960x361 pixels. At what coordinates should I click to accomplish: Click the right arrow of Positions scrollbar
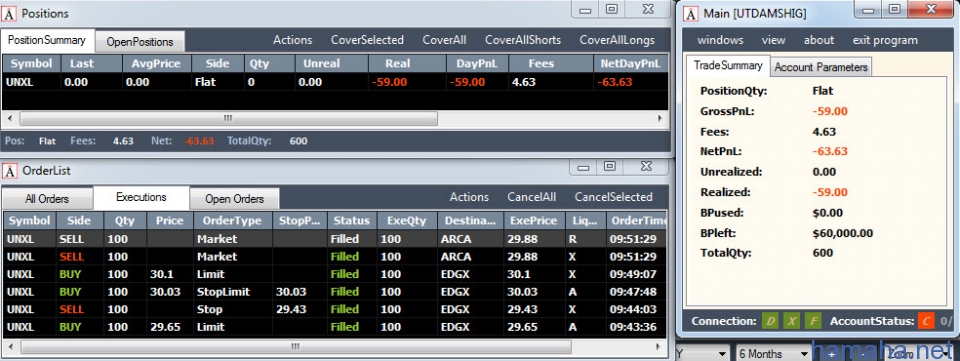(660, 118)
